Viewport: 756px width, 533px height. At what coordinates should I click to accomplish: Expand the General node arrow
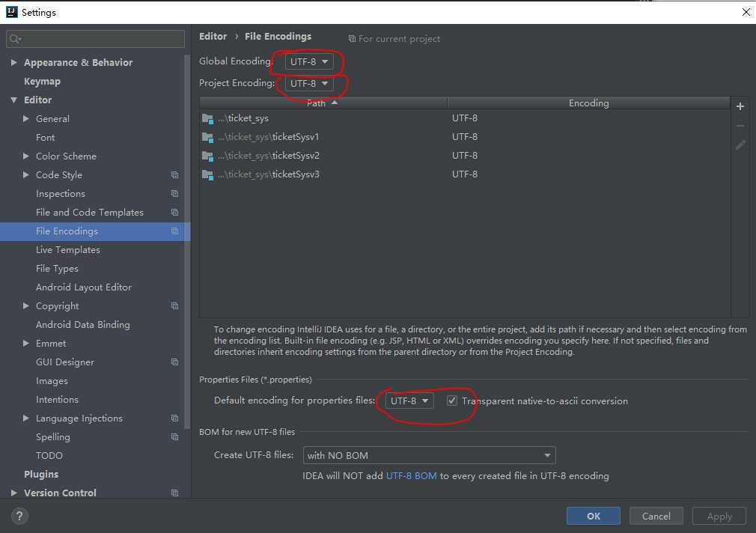point(26,119)
